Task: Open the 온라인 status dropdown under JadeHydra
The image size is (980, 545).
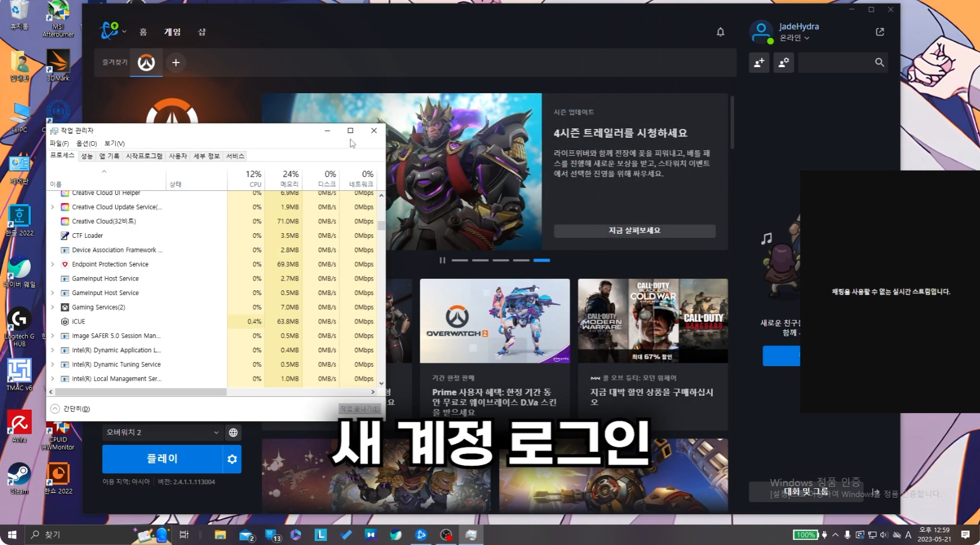Action: pos(794,38)
